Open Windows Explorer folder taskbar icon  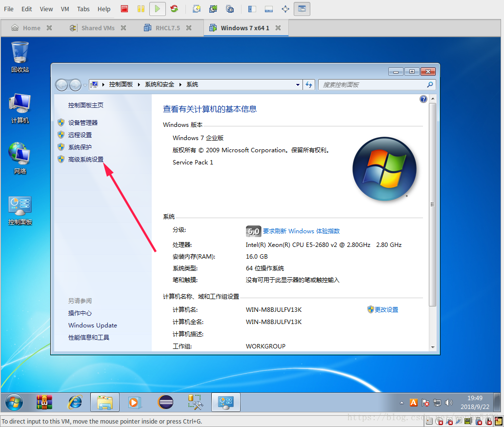[x=105, y=402]
